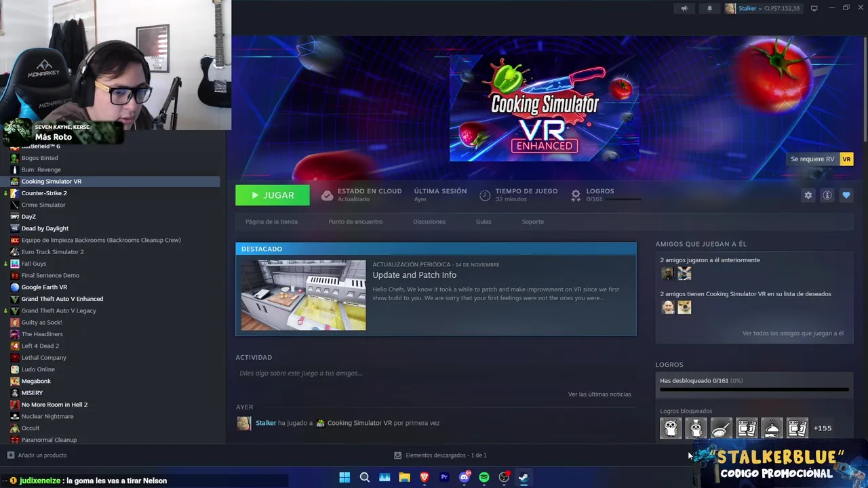Select Grand Theft Auto V Enhanced
The image size is (868, 488).
pyautogui.click(x=62, y=299)
